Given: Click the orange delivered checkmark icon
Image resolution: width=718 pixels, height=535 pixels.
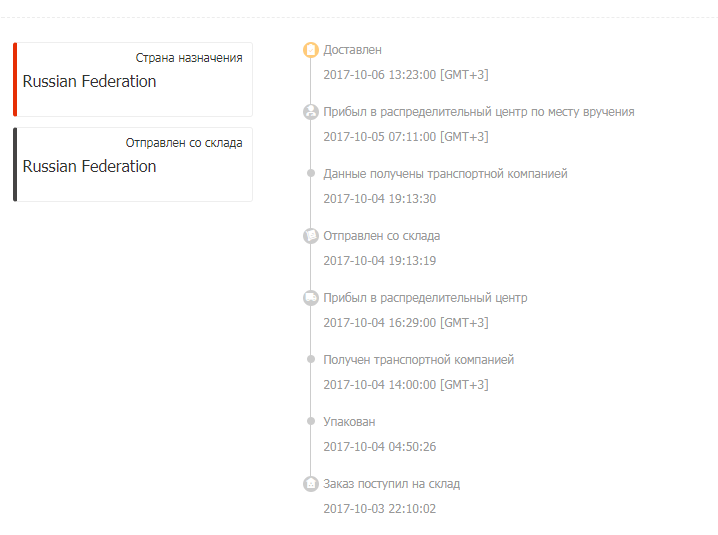Looking at the screenshot, I should [311, 49].
